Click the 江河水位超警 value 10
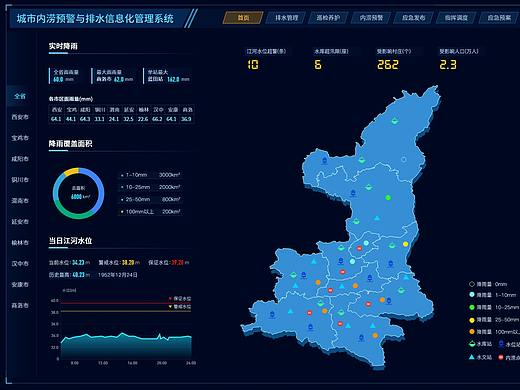This screenshot has width=520, height=390. [253, 65]
